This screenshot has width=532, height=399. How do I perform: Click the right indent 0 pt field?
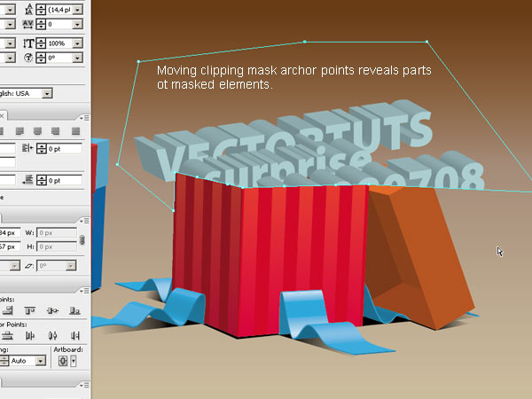pyautogui.click(x=64, y=149)
